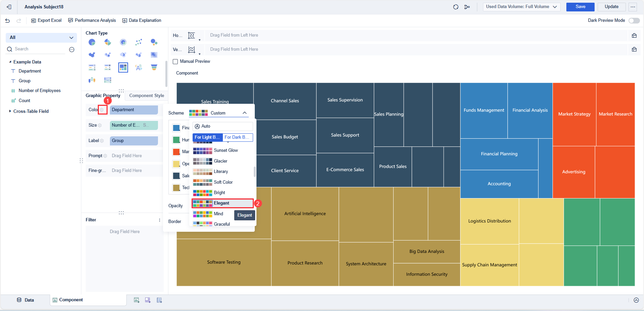Select the Elegant color scheme
The width and height of the screenshot is (644, 311).
(x=223, y=203)
